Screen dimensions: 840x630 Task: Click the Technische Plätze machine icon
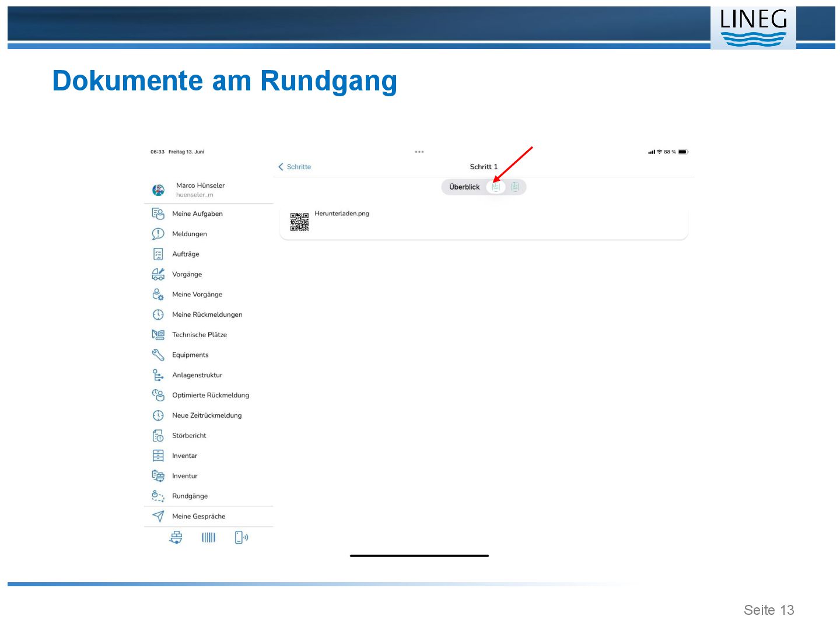[158, 335]
